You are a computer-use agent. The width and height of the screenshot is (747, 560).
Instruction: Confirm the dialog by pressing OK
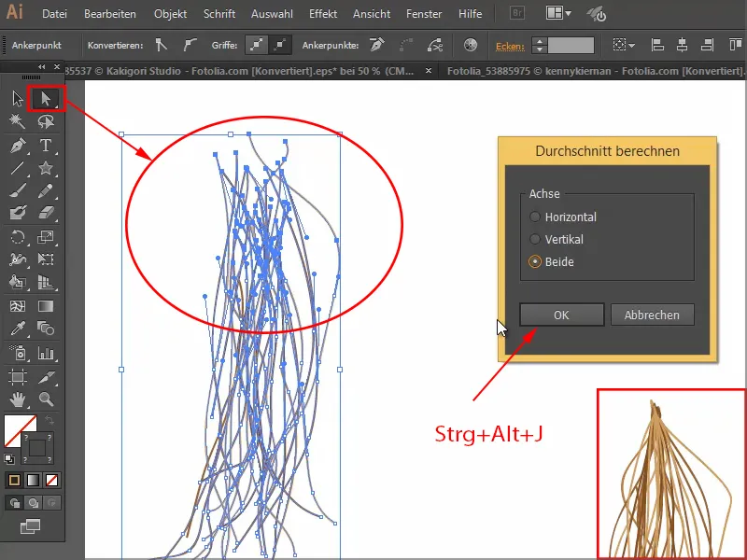[561, 315]
